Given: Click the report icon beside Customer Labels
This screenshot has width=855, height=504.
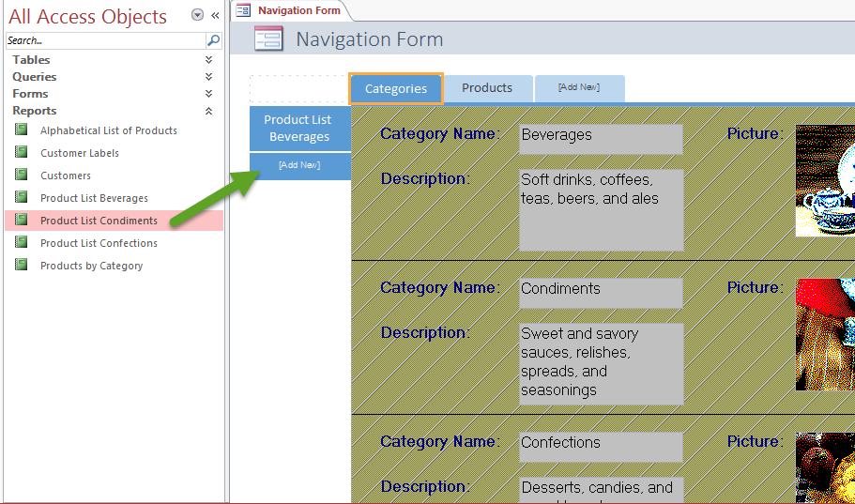Looking at the screenshot, I should click(21, 152).
